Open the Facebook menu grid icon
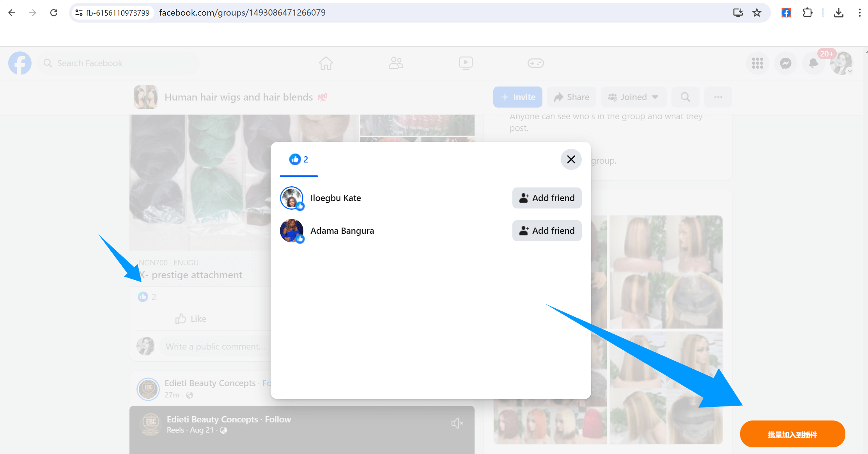This screenshot has height=454, width=868. (757, 63)
